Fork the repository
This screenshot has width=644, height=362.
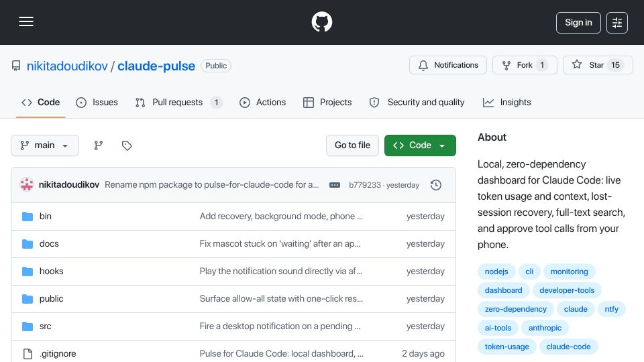pos(525,65)
